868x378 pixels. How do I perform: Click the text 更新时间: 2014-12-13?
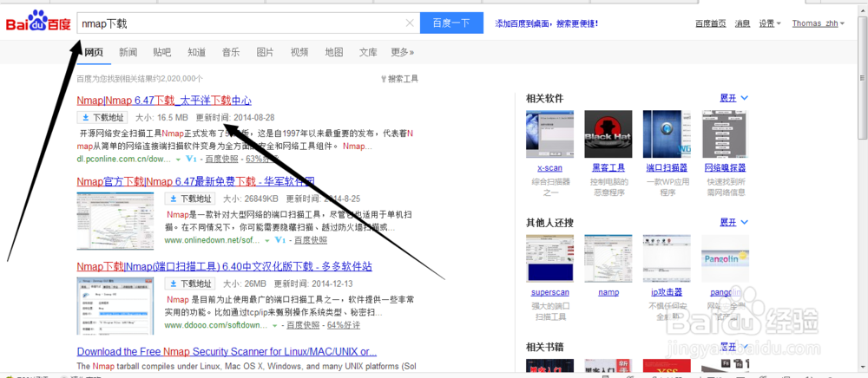(x=314, y=283)
